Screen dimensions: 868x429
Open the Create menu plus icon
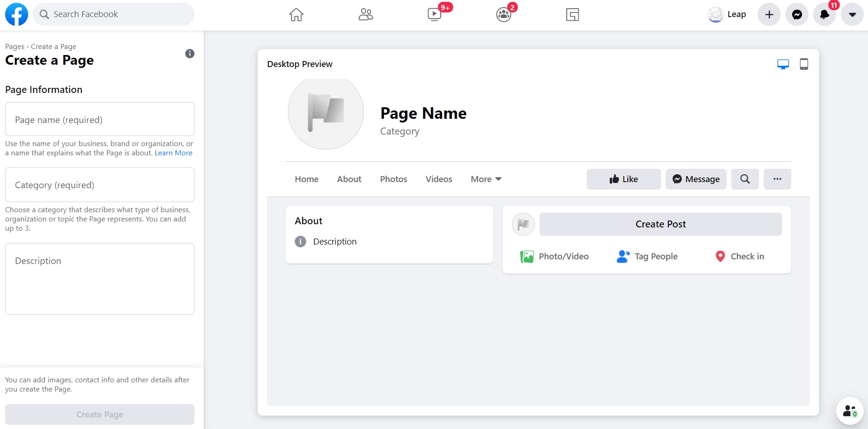(x=769, y=14)
